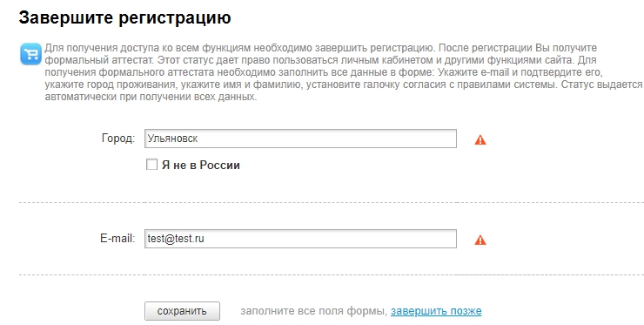Click the grey registration instructions paragraph
The height and width of the screenshot is (325, 644).
tap(344, 72)
